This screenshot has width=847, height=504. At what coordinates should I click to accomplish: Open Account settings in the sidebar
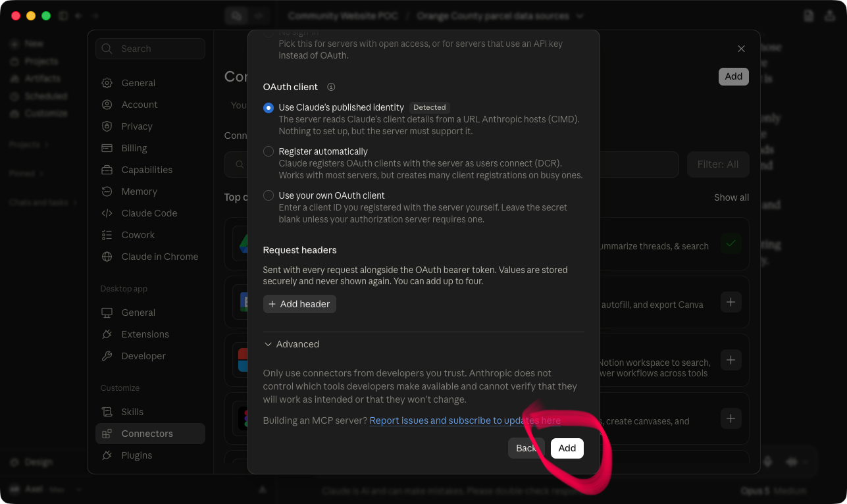tap(150, 105)
